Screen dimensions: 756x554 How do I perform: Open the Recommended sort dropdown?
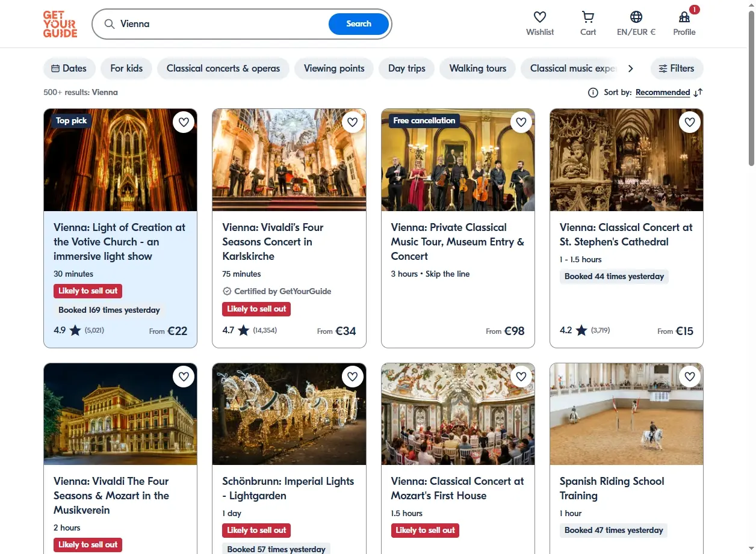[x=663, y=93]
